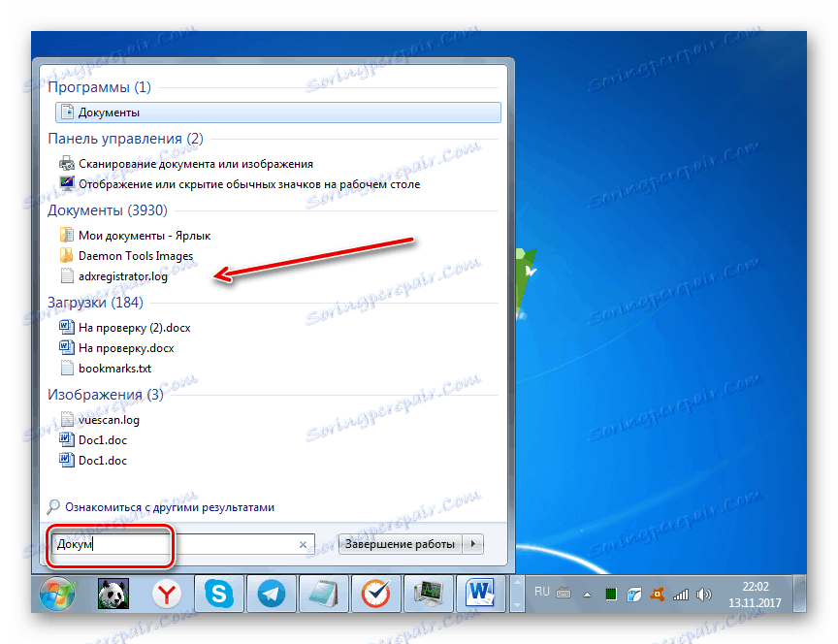The height and width of the screenshot is (644, 838).
Task: Open the volume speaker tray icon
Action: pyautogui.click(x=704, y=595)
